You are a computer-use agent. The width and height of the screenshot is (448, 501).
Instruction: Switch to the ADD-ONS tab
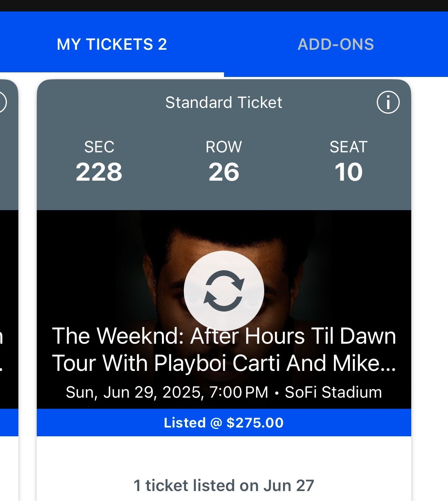pos(336,44)
